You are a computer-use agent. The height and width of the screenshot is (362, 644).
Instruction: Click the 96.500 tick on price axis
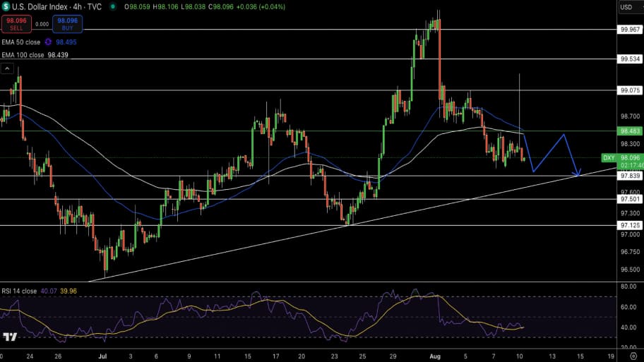[x=630, y=270]
